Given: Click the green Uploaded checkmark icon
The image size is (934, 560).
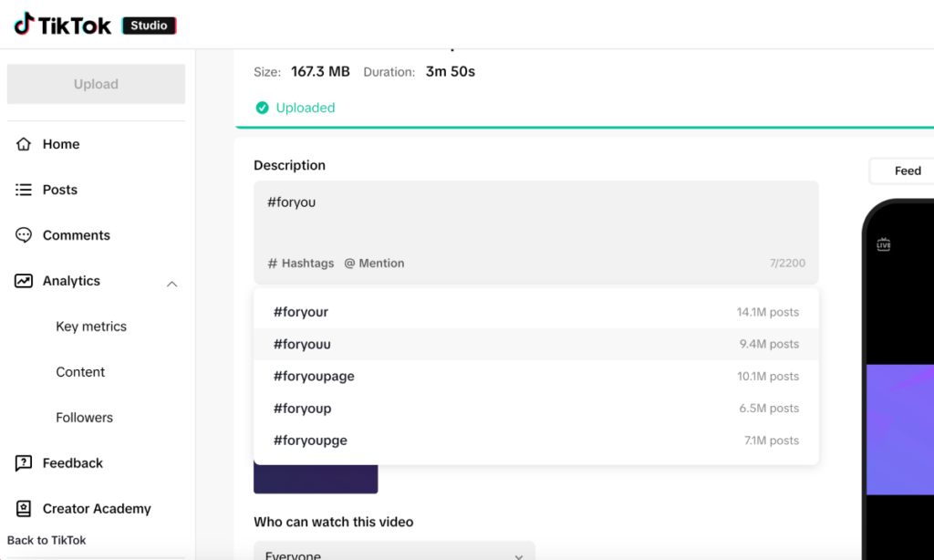Looking at the screenshot, I should [x=262, y=108].
